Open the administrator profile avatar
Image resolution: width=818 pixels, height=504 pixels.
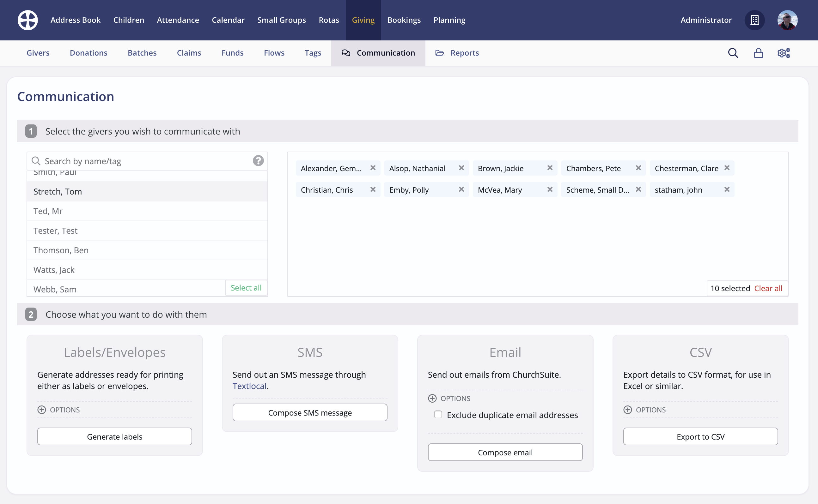click(x=788, y=20)
